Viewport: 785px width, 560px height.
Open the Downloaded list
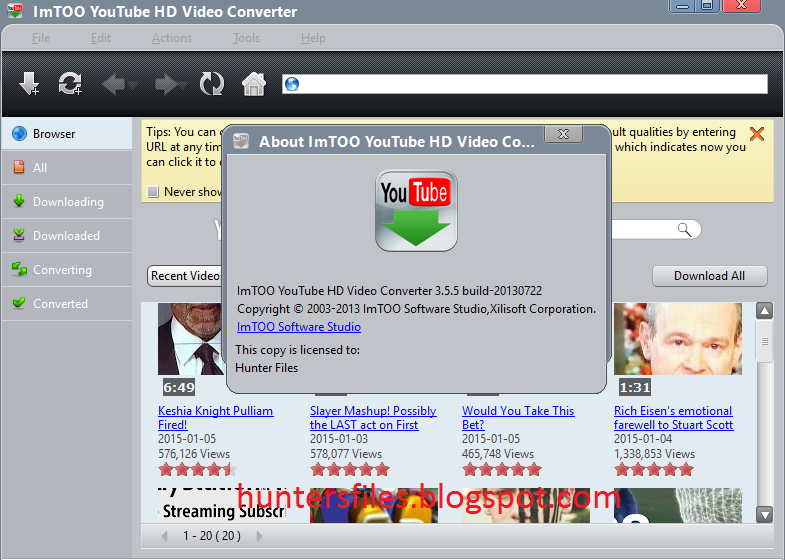[x=67, y=236]
